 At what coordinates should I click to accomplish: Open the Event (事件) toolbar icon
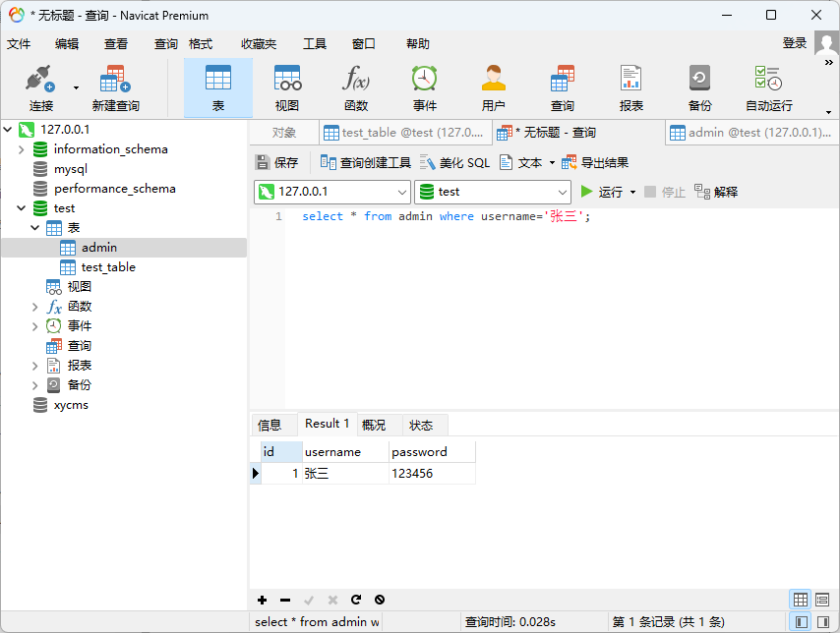pos(425,87)
